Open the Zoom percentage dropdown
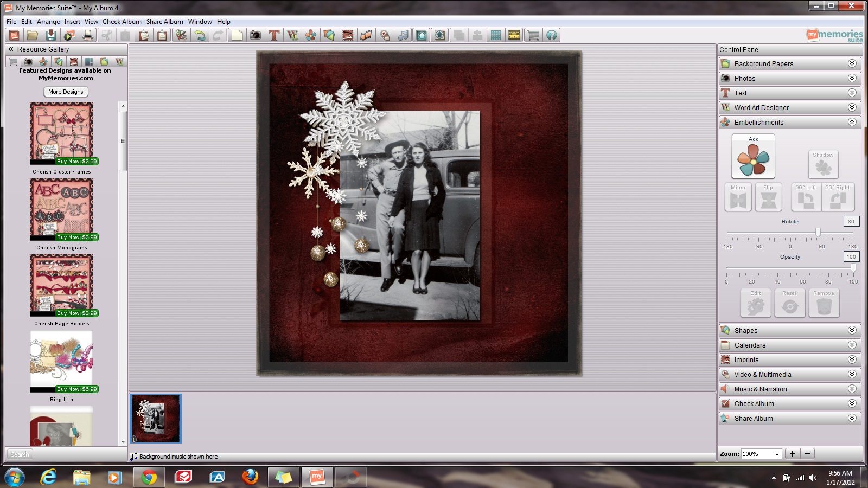 coord(777,454)
